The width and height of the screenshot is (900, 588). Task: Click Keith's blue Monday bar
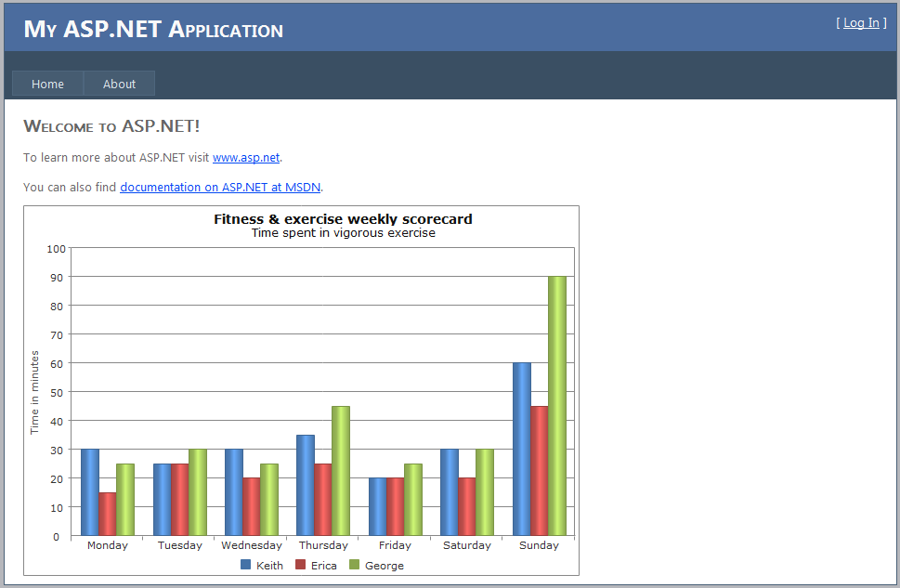(89, 492)
